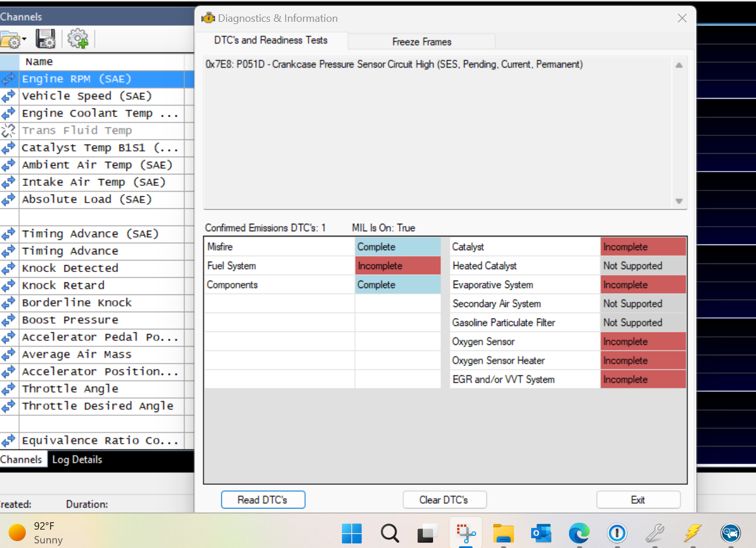Click the save channel config floppy icon
Viewport: 756px width, 548px height.
click(x=45, y=39)
